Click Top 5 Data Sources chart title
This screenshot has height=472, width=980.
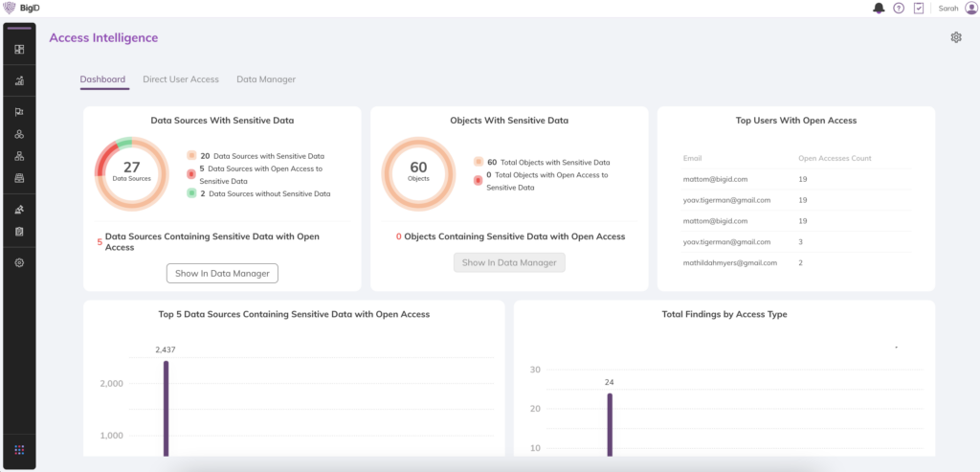(294, 314)
